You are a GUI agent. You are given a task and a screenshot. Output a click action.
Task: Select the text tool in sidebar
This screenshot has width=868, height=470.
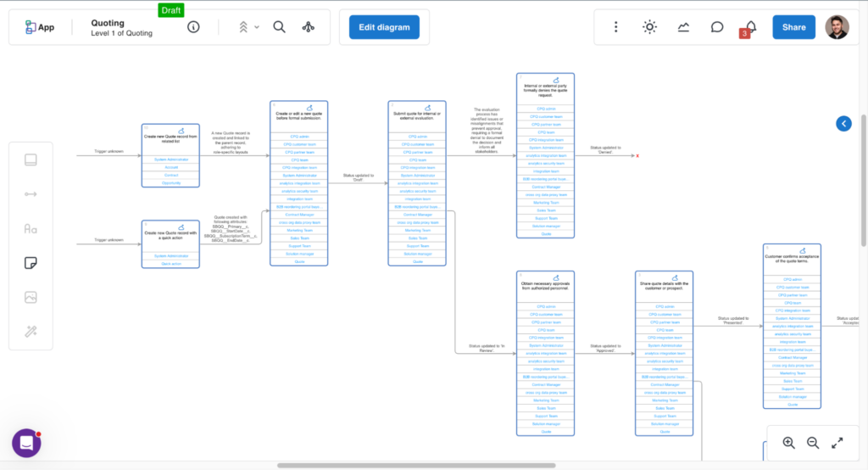coord(31,228)
